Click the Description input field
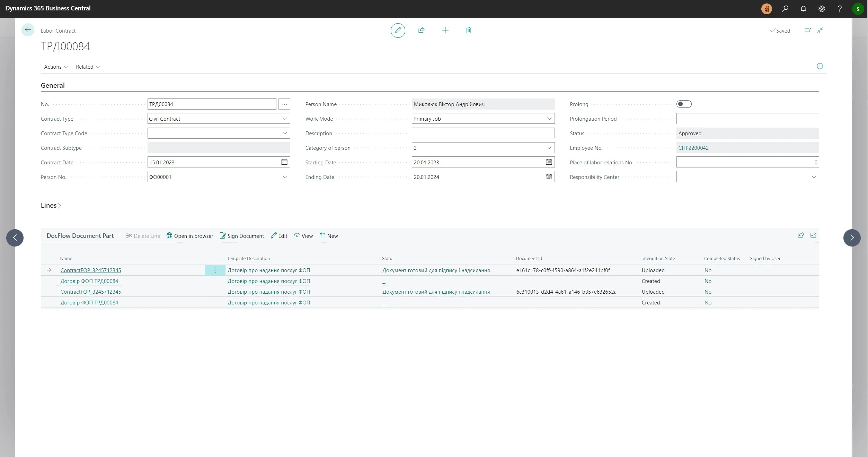This screenshot has height=457, width=868. point(483,133)
